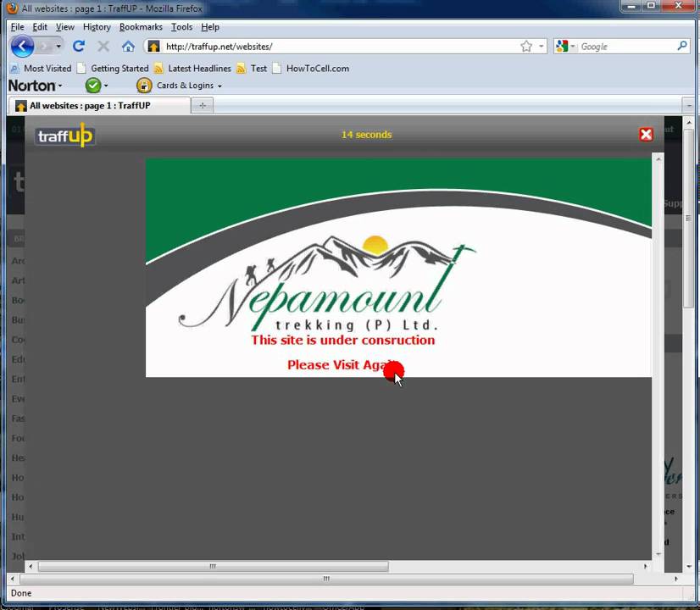This screenshot has width=700, height=610.
Task: Click the Norton Identity Safe lock icon
Action: pos(144,86)
